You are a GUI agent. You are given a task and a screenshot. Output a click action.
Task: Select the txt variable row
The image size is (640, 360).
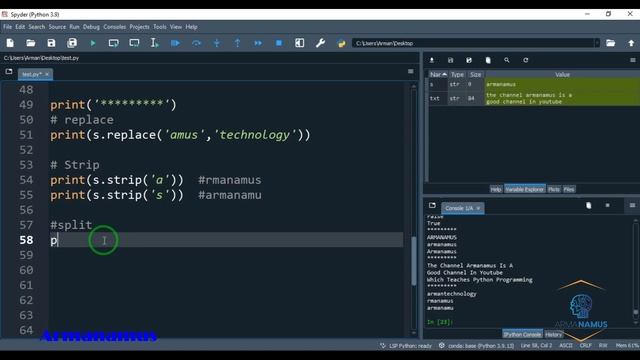[533, 98]
